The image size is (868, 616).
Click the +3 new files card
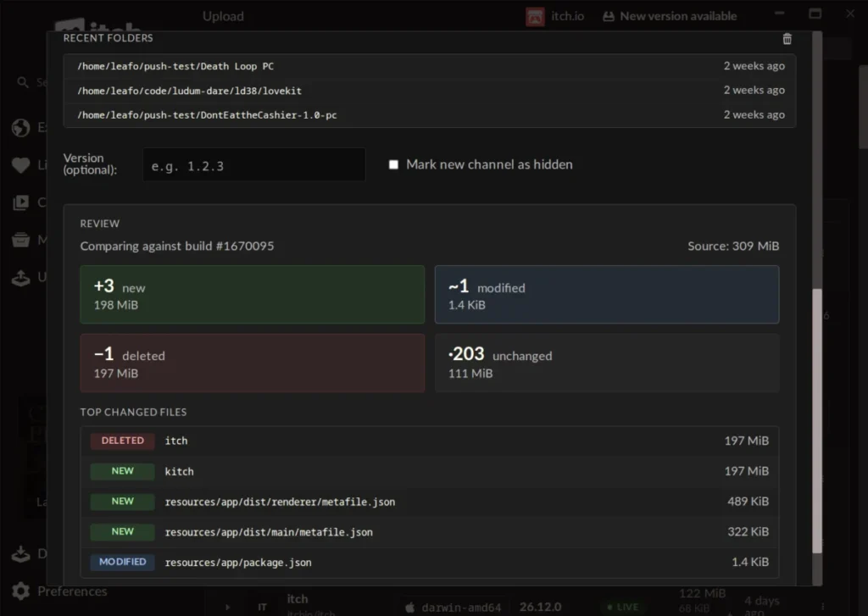click(x=253, y=294)
